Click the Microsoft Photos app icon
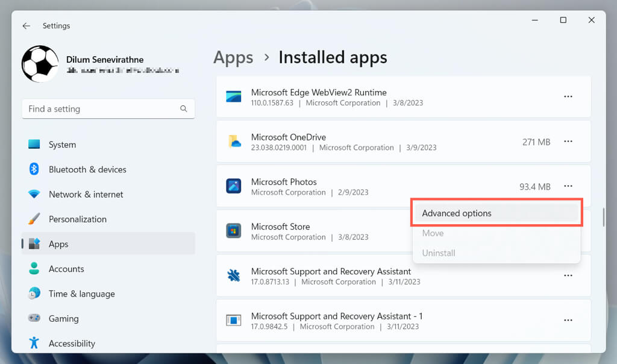The width and height of the screenshot is (617, 364). 234,186
